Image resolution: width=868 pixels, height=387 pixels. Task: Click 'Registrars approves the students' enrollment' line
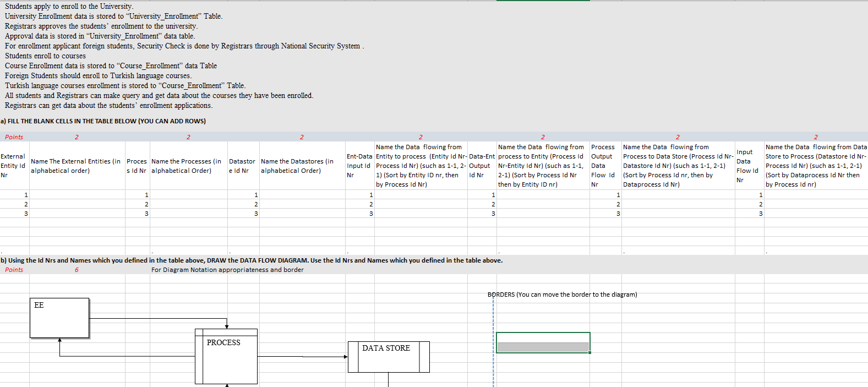coord(101,26)
